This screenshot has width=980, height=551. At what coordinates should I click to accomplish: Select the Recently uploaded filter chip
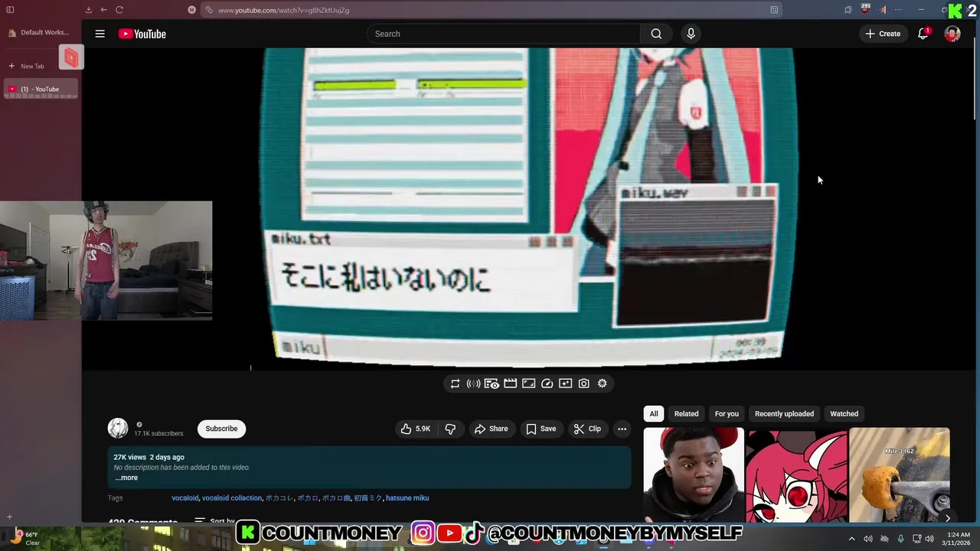(784, 414)
